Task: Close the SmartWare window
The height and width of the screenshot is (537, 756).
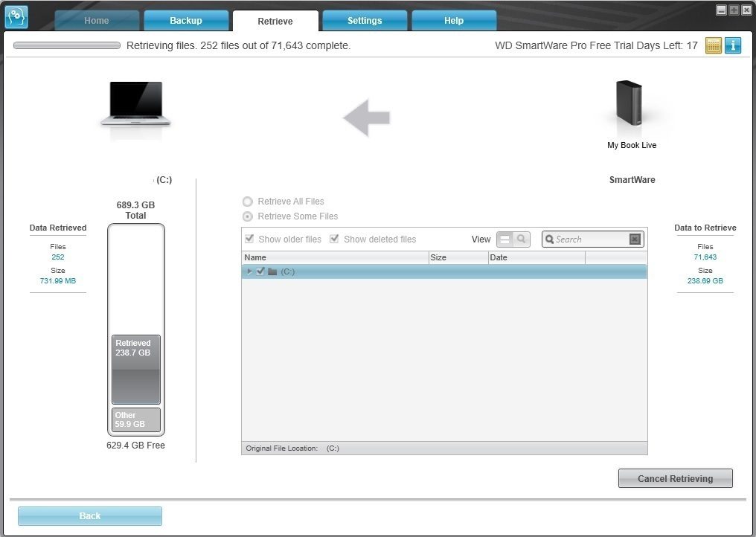Action: coord(746,10)
